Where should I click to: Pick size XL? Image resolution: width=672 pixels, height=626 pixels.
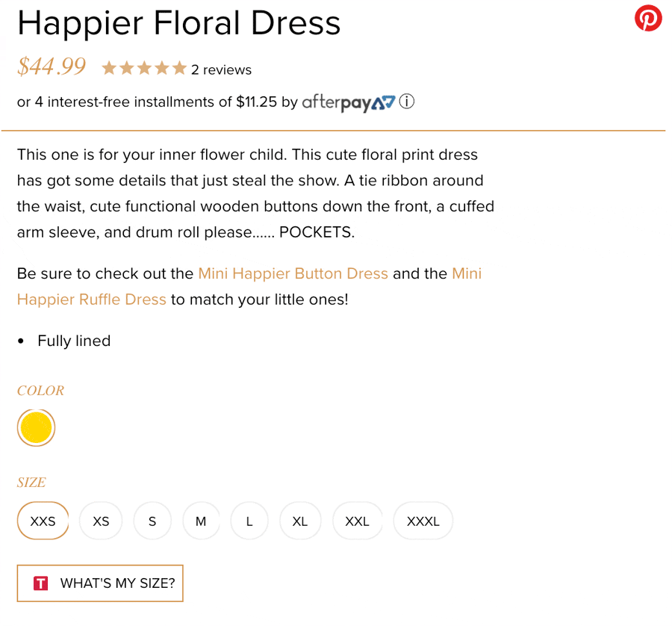[x=300, y=521]
